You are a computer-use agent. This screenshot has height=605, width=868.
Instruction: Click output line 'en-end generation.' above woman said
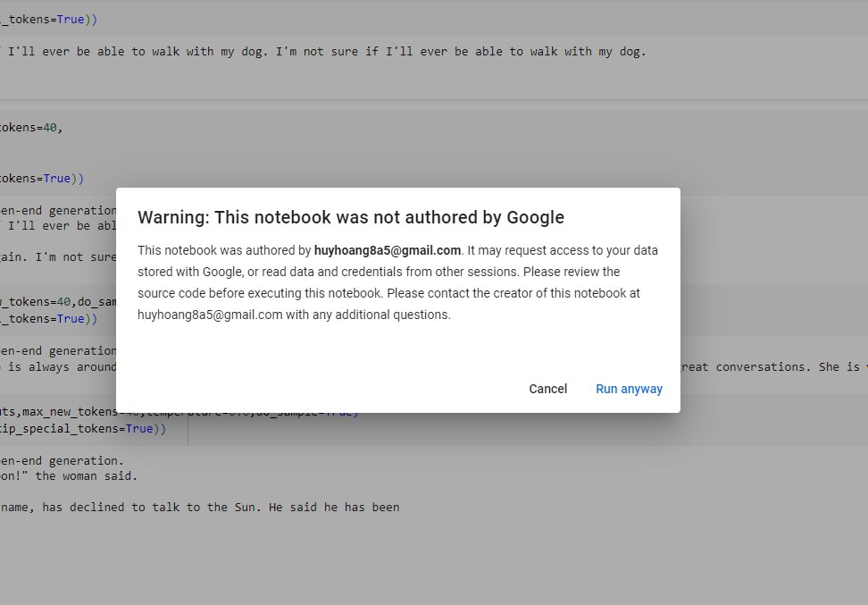(62, 460)
